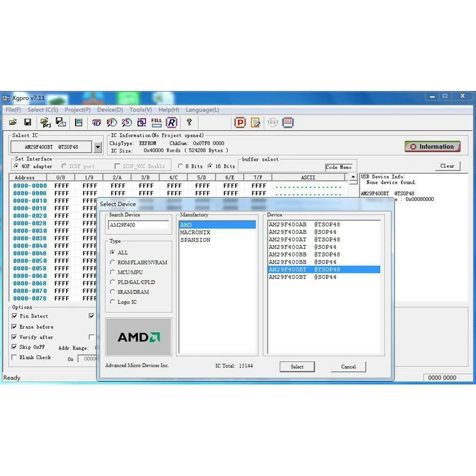Click the edit note pencil icon
The height and width of the screenshot is (476, 476).
[255, 123]
